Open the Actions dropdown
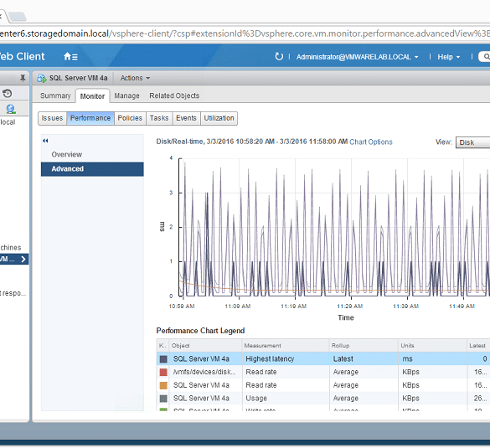 [135, 78]
